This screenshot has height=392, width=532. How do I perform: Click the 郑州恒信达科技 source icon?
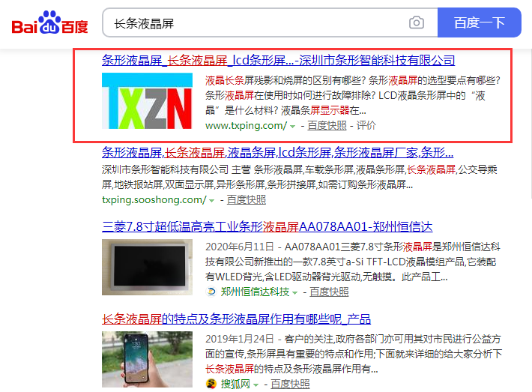click(x=211, y=292)
